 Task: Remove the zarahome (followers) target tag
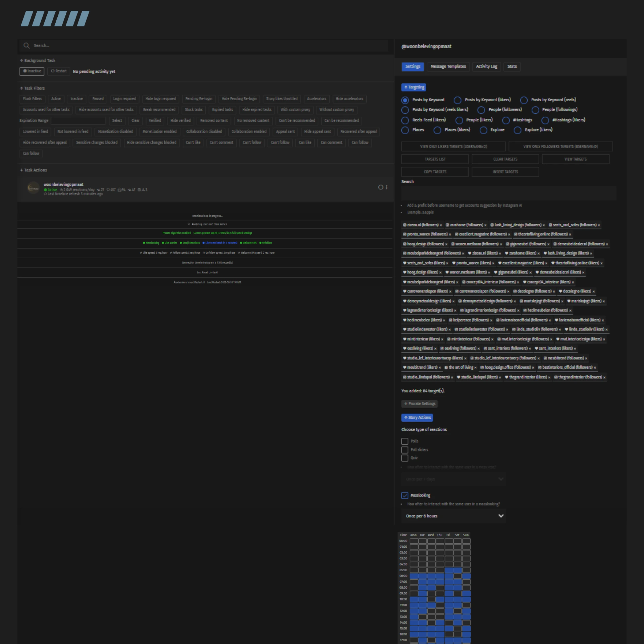(x=485, y=225)
